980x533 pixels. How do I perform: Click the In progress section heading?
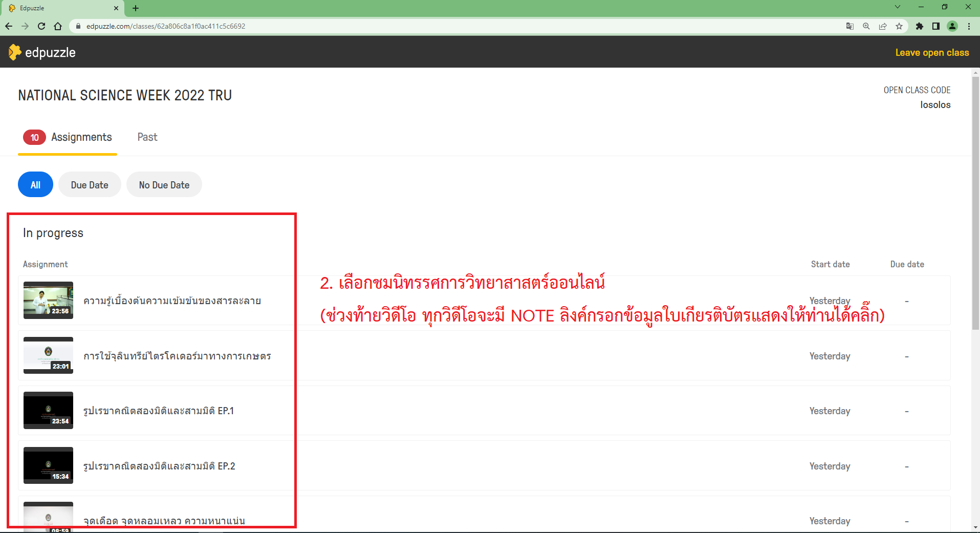(53, 233)
